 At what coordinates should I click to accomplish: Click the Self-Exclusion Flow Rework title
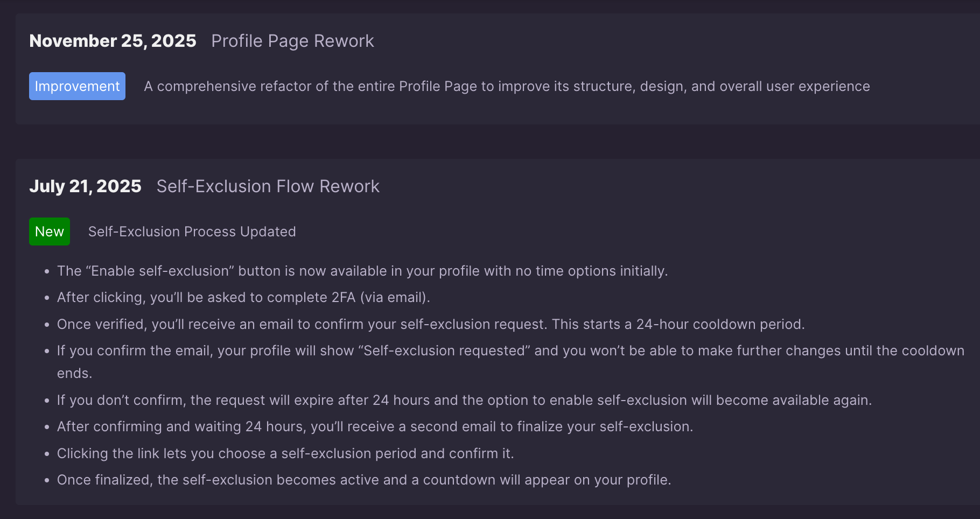pos(268,186)
